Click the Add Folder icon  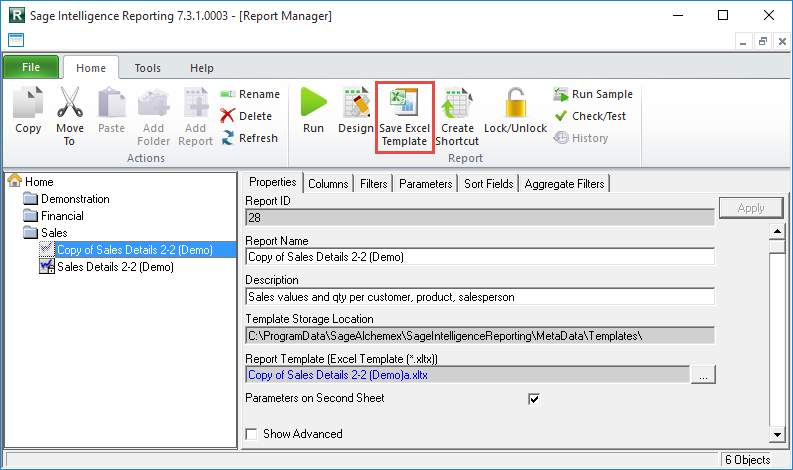(153, 102)
